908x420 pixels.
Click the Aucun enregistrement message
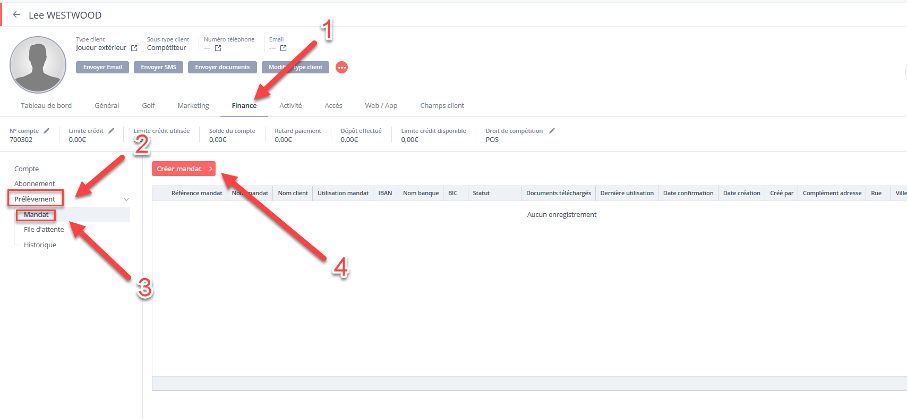click(562, 215)
